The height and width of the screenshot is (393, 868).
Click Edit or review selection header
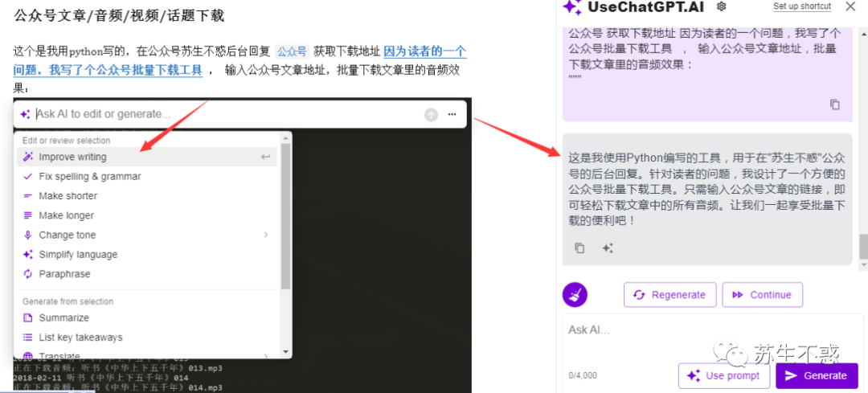pos(67,141)
